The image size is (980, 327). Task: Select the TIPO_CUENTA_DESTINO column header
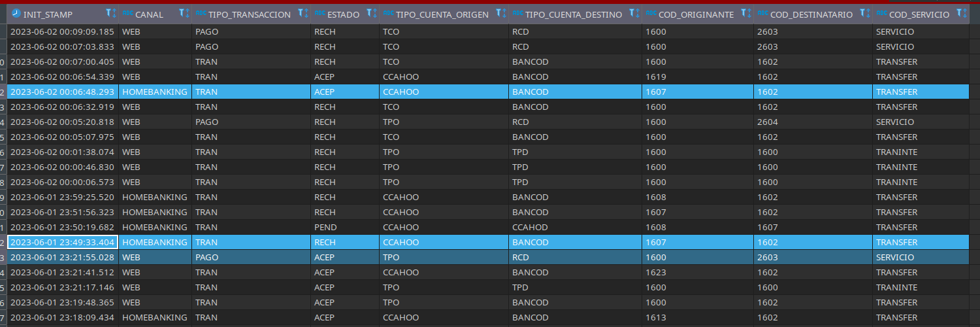pos(576,14)
